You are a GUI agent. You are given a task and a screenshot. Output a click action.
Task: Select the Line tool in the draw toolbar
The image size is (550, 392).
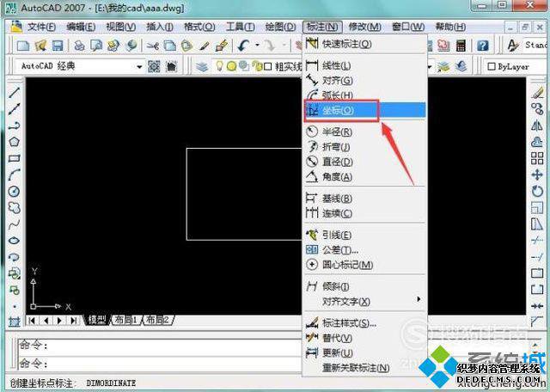(x=14, y=93)
